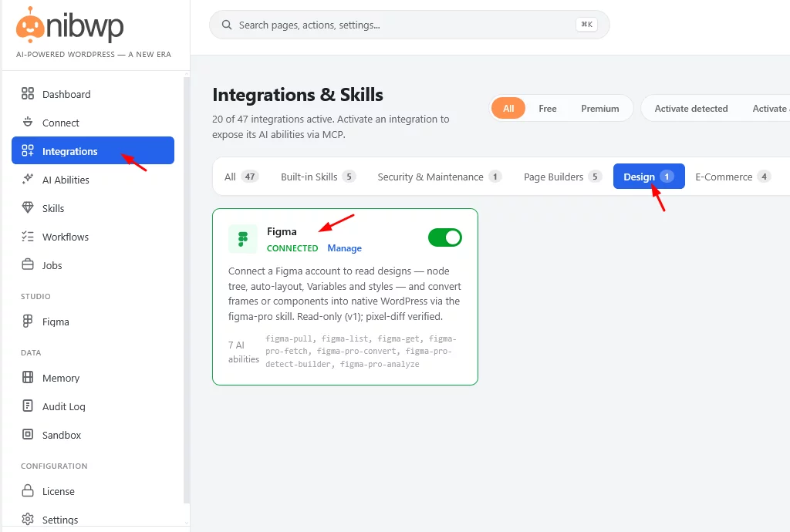Click the Dashboard grid icon in sidebar

point(28,93)
